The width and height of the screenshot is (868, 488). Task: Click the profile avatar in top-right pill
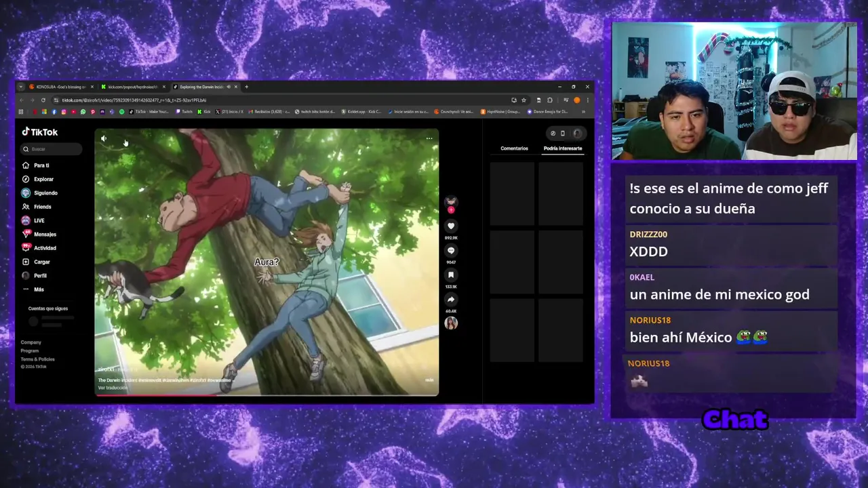click(577, 134)
